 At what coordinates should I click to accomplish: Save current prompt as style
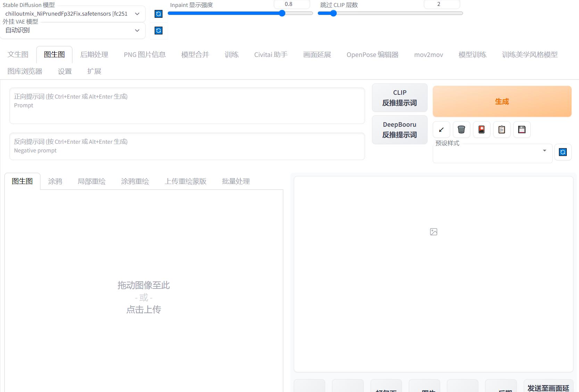point(522,130)
